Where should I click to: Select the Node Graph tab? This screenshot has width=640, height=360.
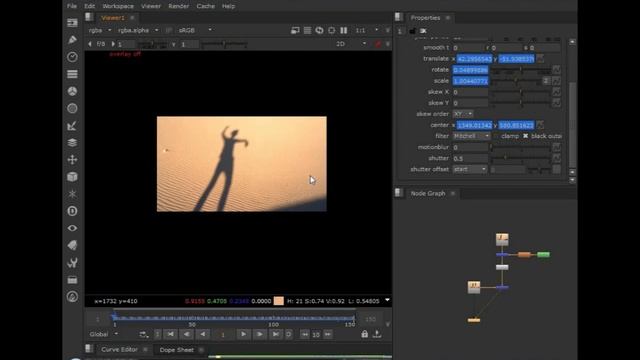pos(428,193)
